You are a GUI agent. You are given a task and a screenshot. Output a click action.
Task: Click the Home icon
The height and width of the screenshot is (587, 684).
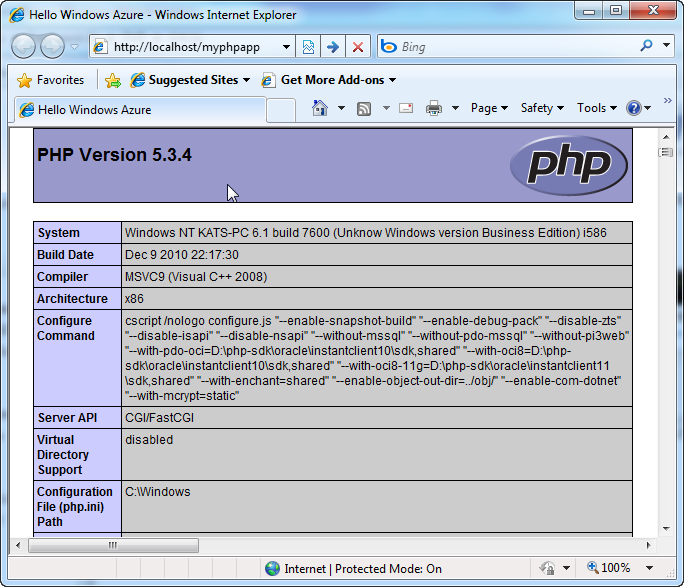(x=320, y=108)
